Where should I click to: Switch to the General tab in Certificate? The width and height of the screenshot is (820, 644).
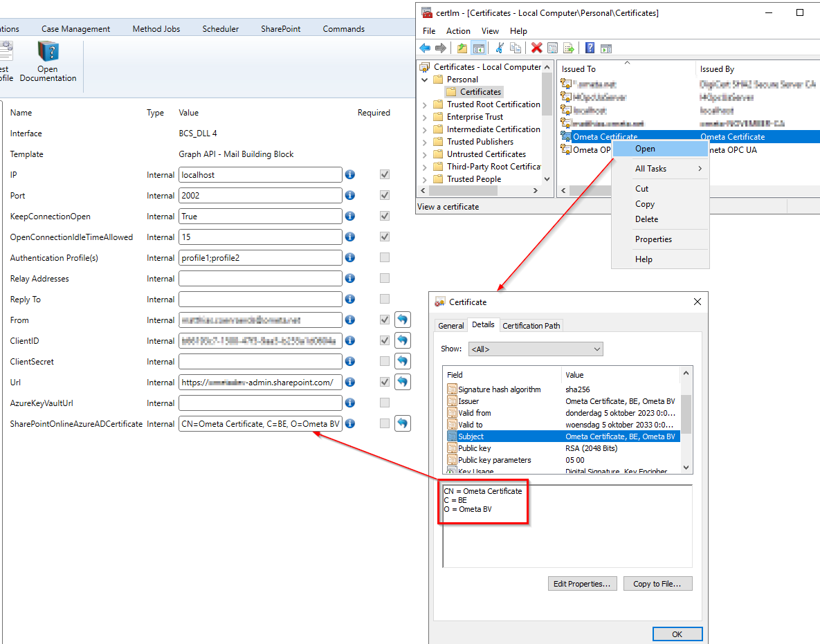click(x=450, y=326)
